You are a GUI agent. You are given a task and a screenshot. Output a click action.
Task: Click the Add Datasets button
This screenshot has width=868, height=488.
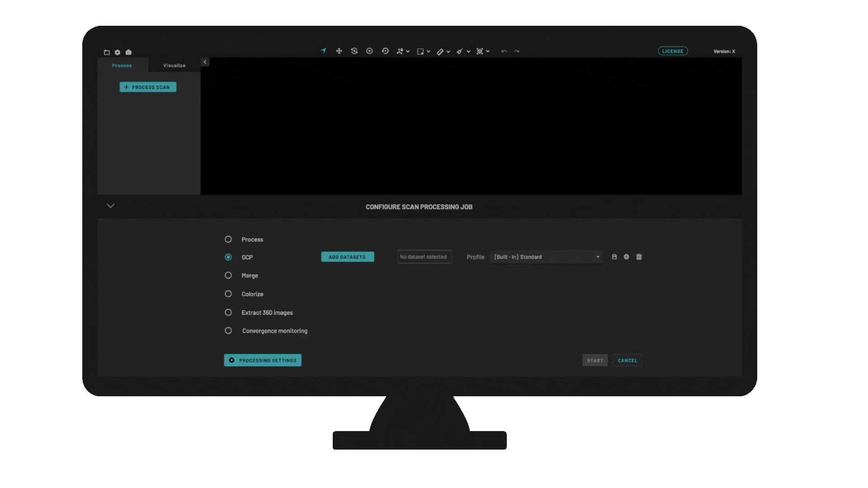(347, 257)
